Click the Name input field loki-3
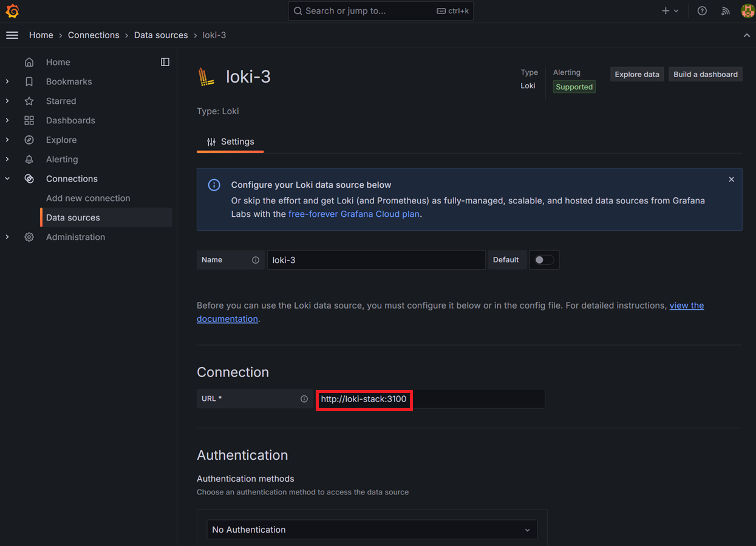756x546 pixels. click(376, 260)
